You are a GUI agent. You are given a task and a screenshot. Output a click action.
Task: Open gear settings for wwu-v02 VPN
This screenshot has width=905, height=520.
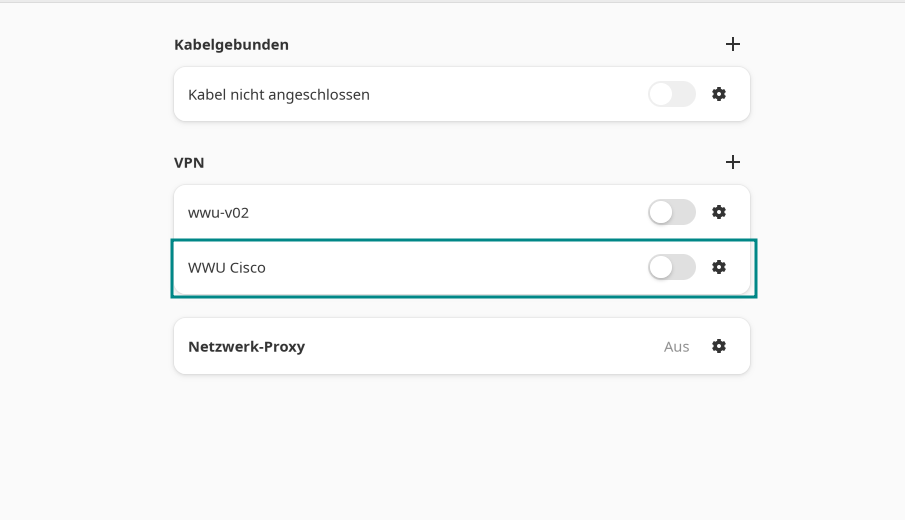coord(719,212)
